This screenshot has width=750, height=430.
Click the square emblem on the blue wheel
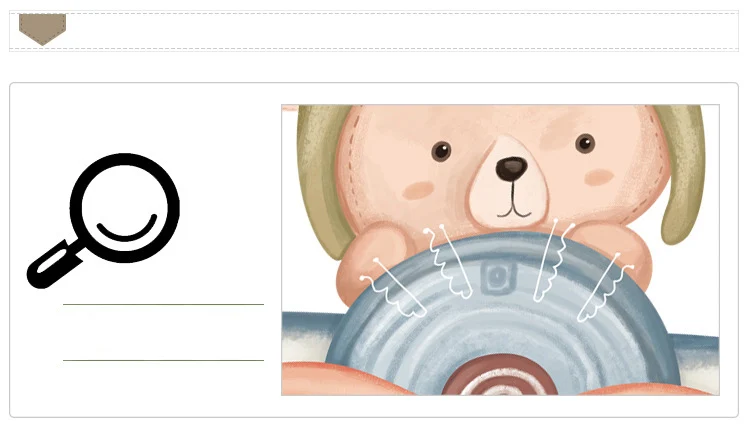pyautogui.click(x=498, y=276)
